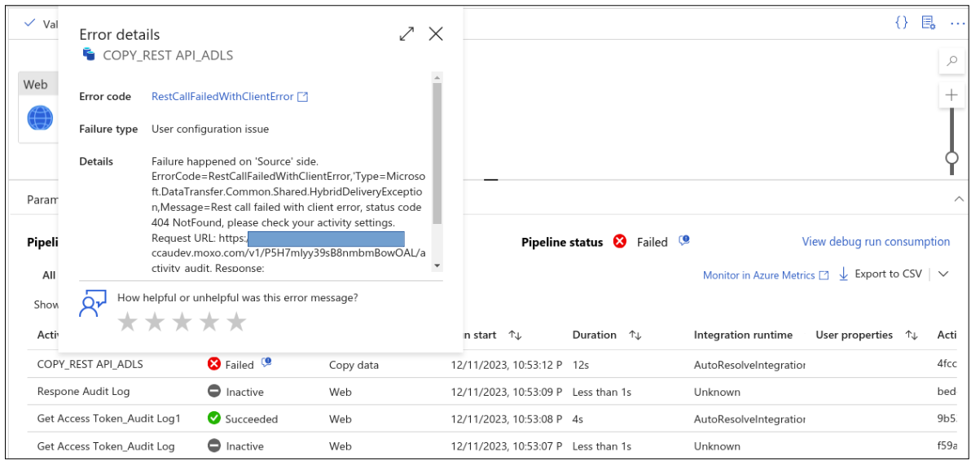Click the validate checkmark in the toolbar

pyautogui.click(x=30, y=23)
